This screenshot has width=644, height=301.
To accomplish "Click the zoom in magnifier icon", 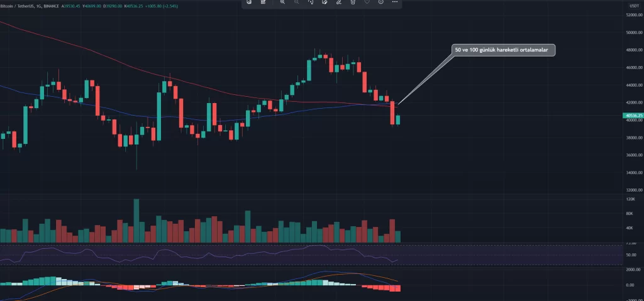I will tap(282, 2).
